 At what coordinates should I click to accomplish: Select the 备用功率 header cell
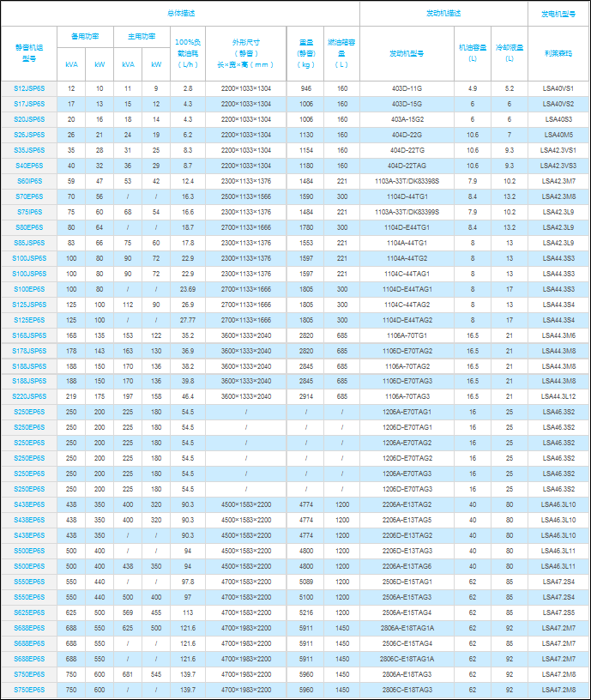pos(85,37)
